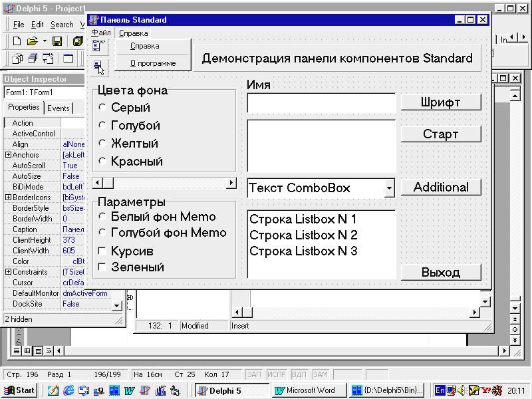Click Word's Previous Page double-arrow button
This screenshot has width=532, height=399.
click(515, 319)
